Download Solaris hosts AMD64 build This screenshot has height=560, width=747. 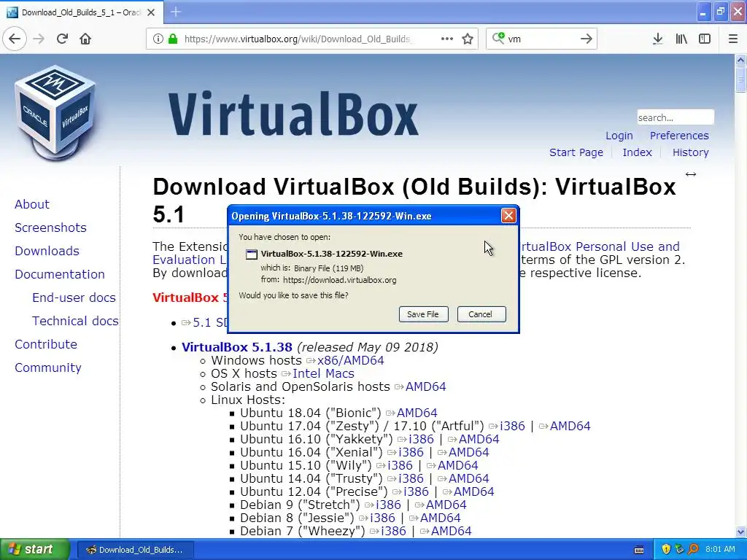click(x=426, y=386)
